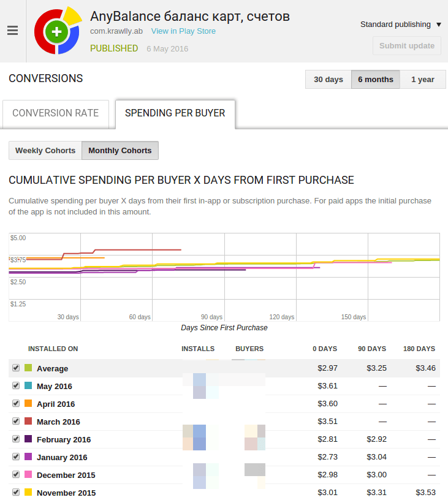Click the purple February 2016 color swatch
The height and width of the screenshot is (500, 448).
(x=28, y=439)
